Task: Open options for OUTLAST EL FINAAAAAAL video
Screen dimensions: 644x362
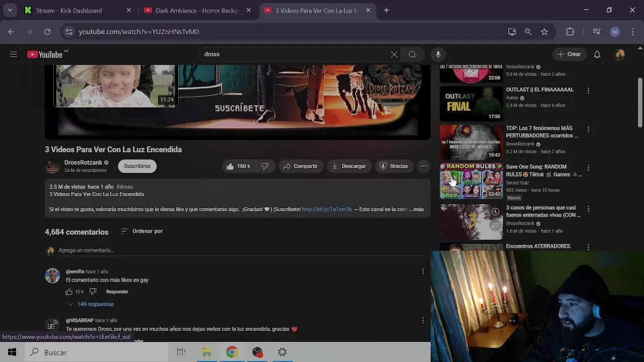Action: pyautogui.click(x=588, y=90)
